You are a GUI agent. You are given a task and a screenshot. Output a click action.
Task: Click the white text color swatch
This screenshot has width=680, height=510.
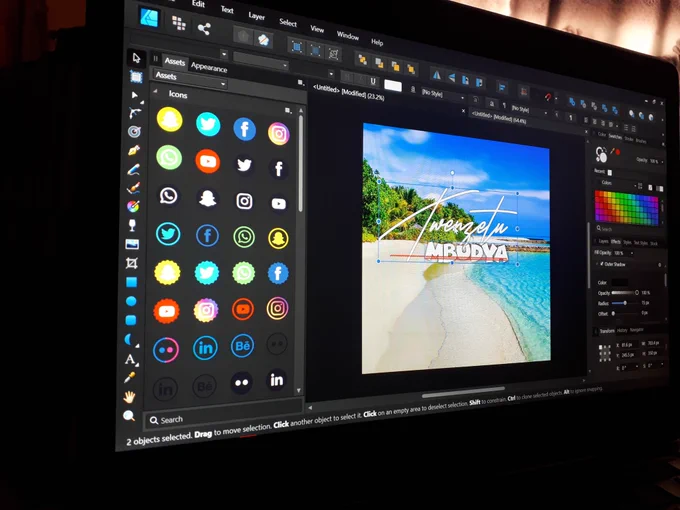[393, 85]
